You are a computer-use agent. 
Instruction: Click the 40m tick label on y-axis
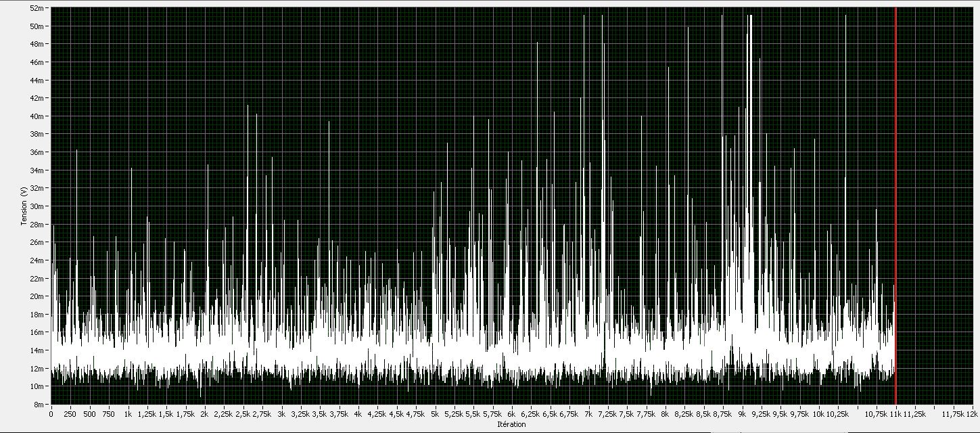(38, 116)
